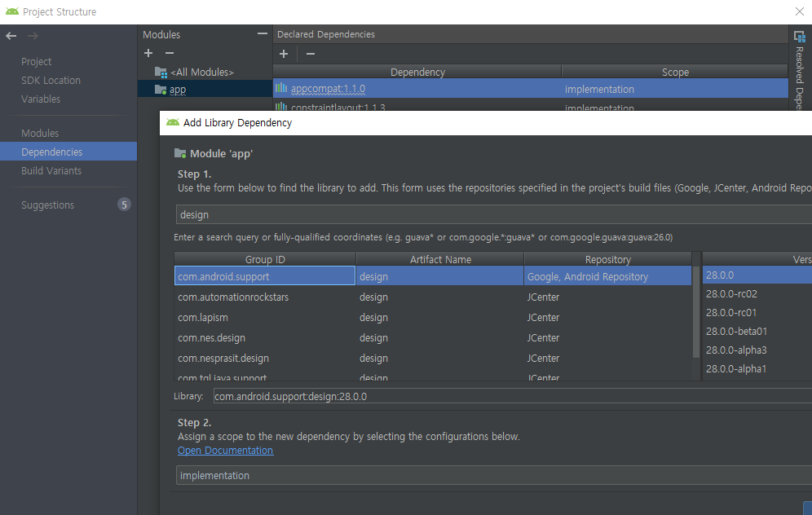Click the search results vertical scrollbar
The height and width of the screenshot is (515, 812).
[696, 312]
